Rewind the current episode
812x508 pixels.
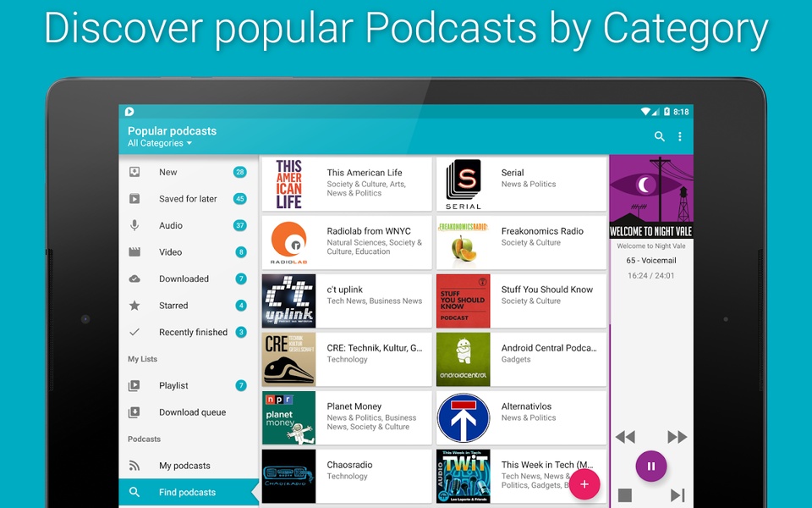click(625, 437)
